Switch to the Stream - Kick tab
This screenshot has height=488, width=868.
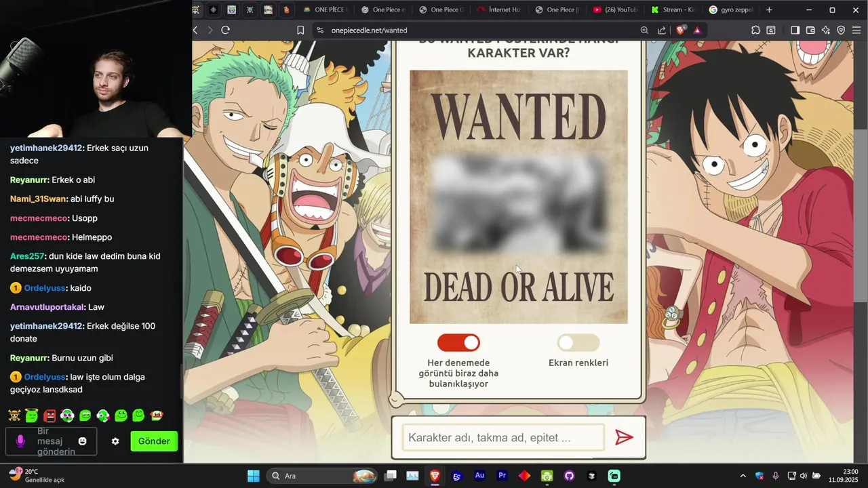(x=673, y=9)
